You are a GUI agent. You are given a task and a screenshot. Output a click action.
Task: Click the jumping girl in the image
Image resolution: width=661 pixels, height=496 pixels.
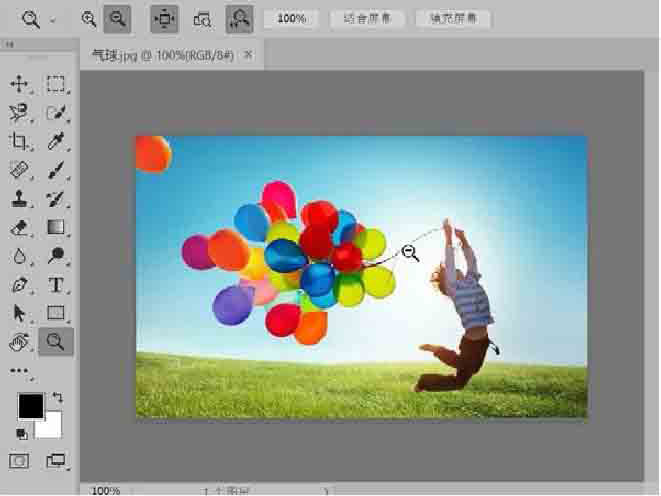pos(457,305)
